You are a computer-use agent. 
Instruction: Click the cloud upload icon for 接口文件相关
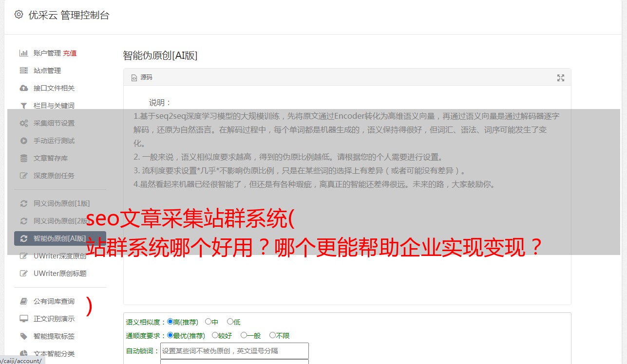pyautogui.click(x=23, y=88)
